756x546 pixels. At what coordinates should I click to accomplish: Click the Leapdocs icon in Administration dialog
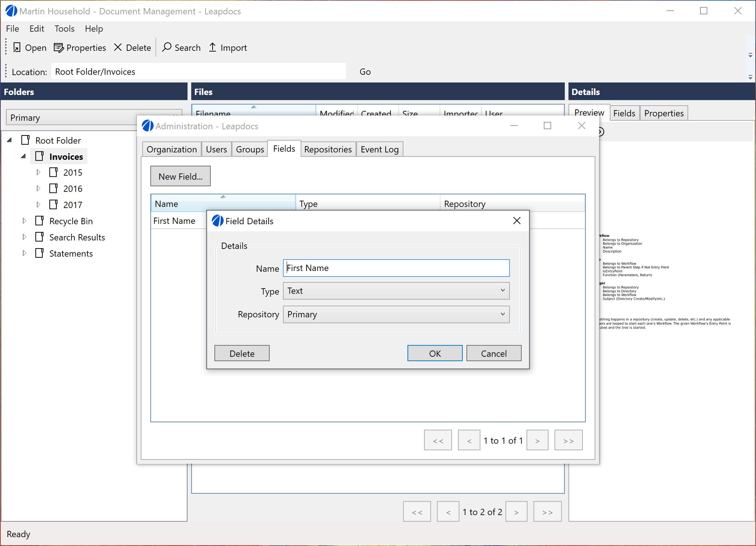click(148, 126)
